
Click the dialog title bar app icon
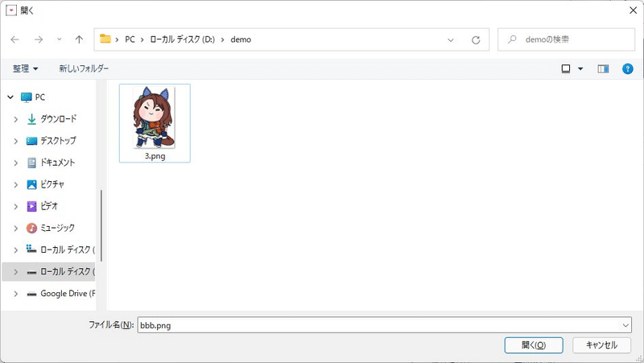click(x=11, y=10)
